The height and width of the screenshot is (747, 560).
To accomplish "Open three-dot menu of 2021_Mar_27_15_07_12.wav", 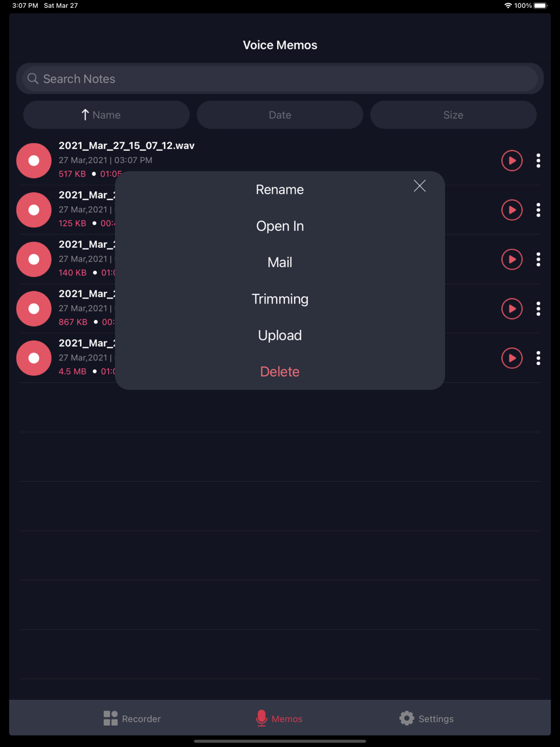I will pos(538,161).
